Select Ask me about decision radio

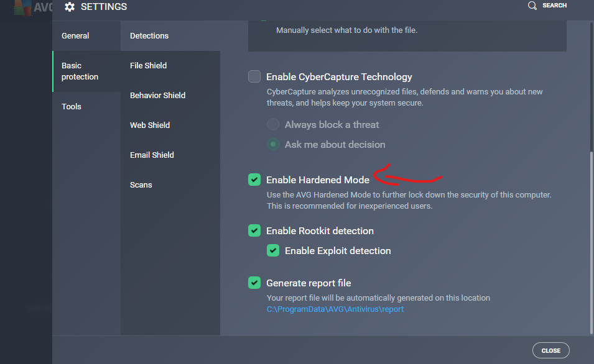coord(273,145)
